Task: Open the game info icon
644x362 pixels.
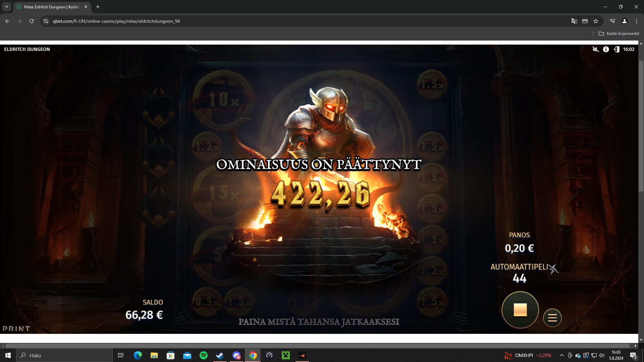Action: (x=606, y=49)
